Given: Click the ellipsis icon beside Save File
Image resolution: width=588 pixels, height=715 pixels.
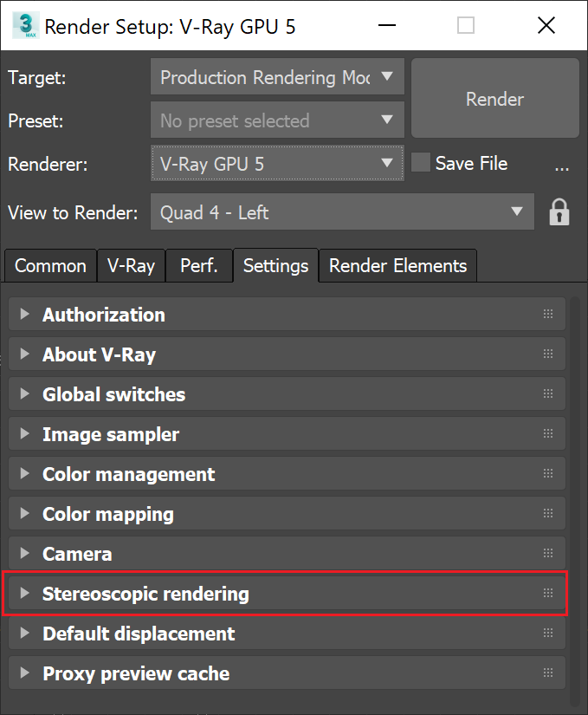Looking at the screenshot, I should coord(562,166).
